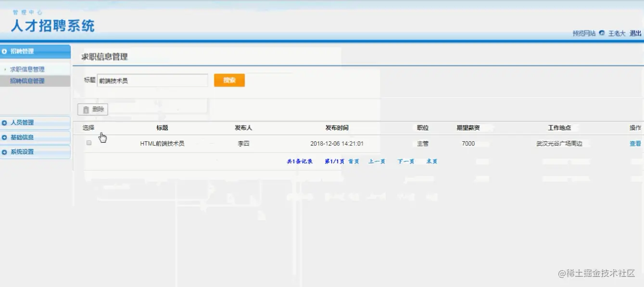Click the 工作地点 column header
The width and height of the screenshot is (644, 287).
tap(559, 128)
